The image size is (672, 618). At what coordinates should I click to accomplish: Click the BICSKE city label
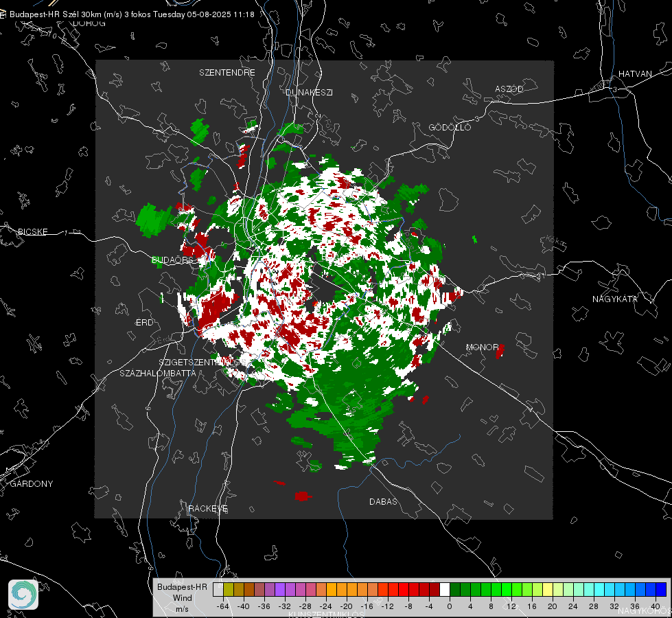coord(32,231)
